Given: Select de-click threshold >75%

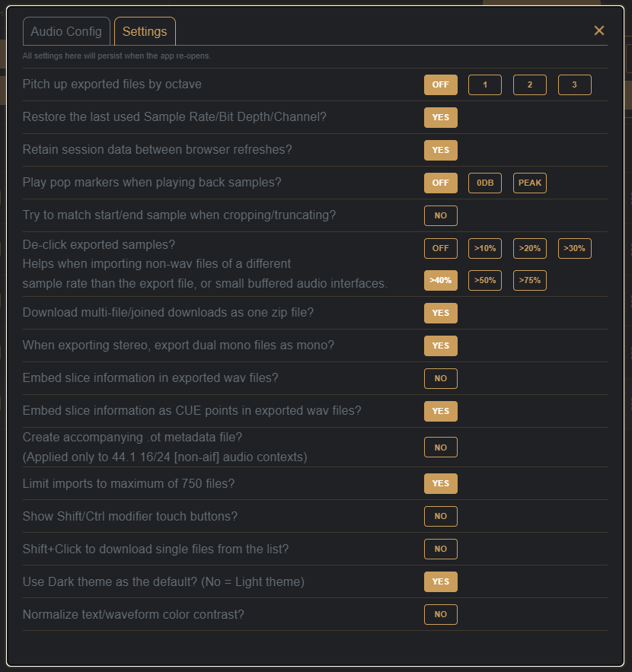Looking at the screenshot, I should (x=529, y=280).
